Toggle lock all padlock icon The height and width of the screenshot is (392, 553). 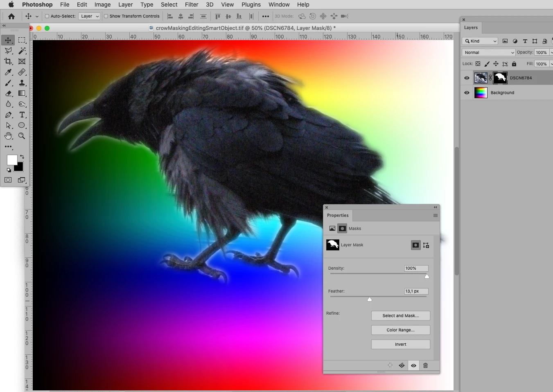tap(514, 64)
